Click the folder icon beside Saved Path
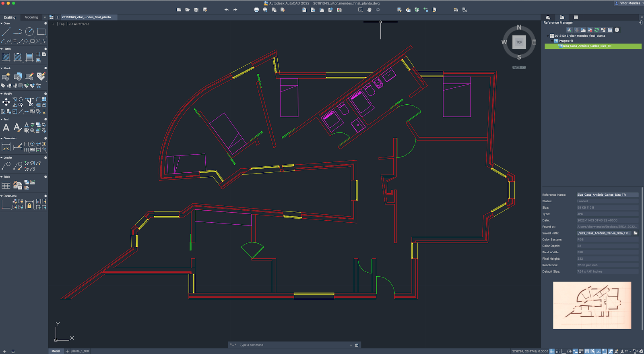644x354 pixels. tap(636, 233)
